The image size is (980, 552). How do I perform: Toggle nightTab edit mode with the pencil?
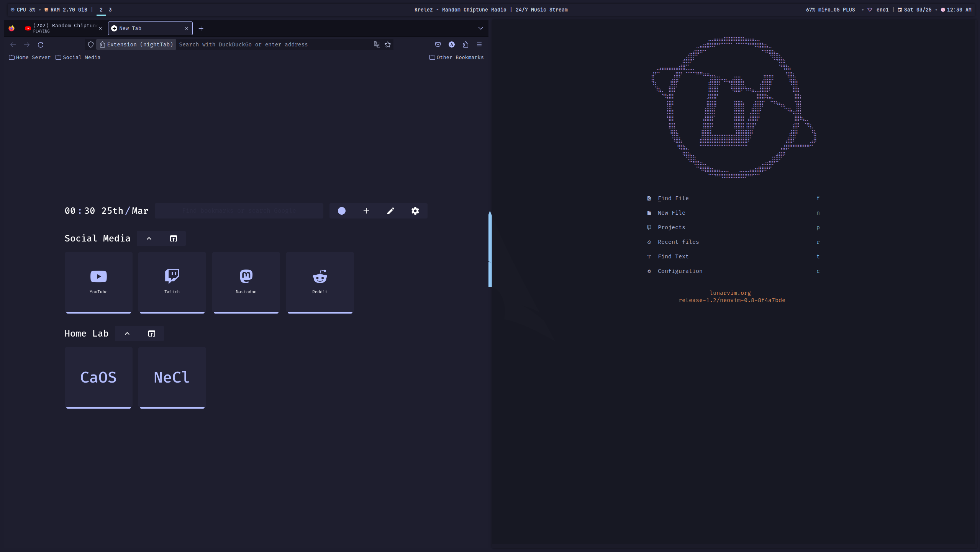[390, 210]
